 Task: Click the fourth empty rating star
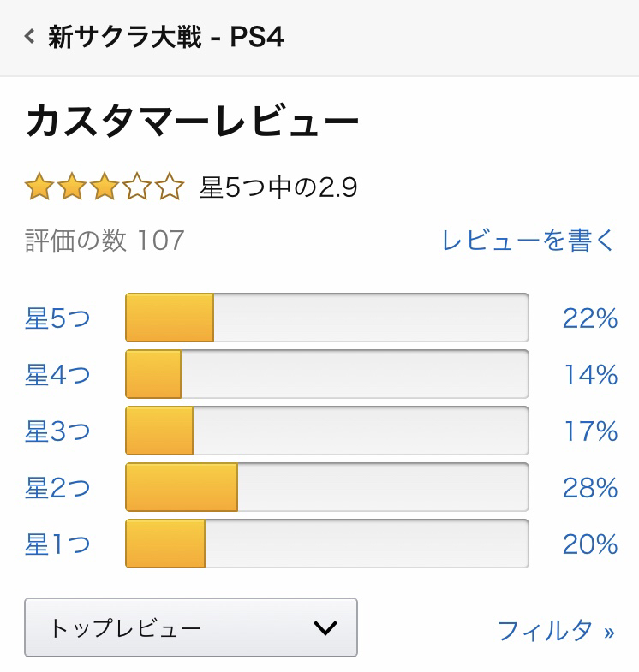tap(137, 187)
